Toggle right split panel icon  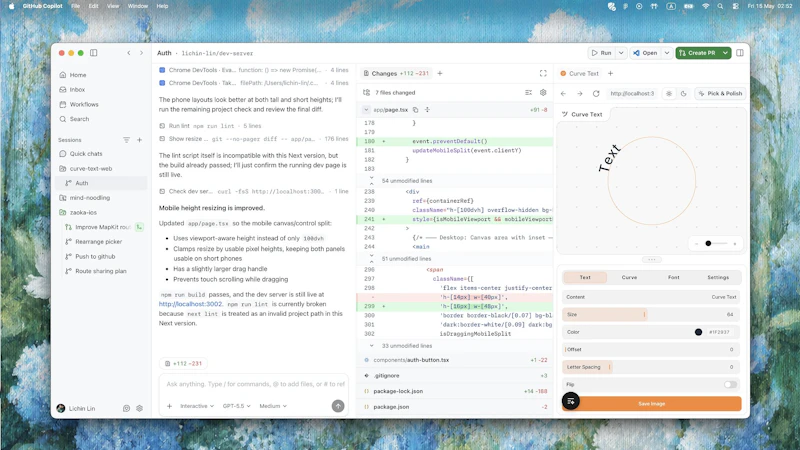click(740, 53)
